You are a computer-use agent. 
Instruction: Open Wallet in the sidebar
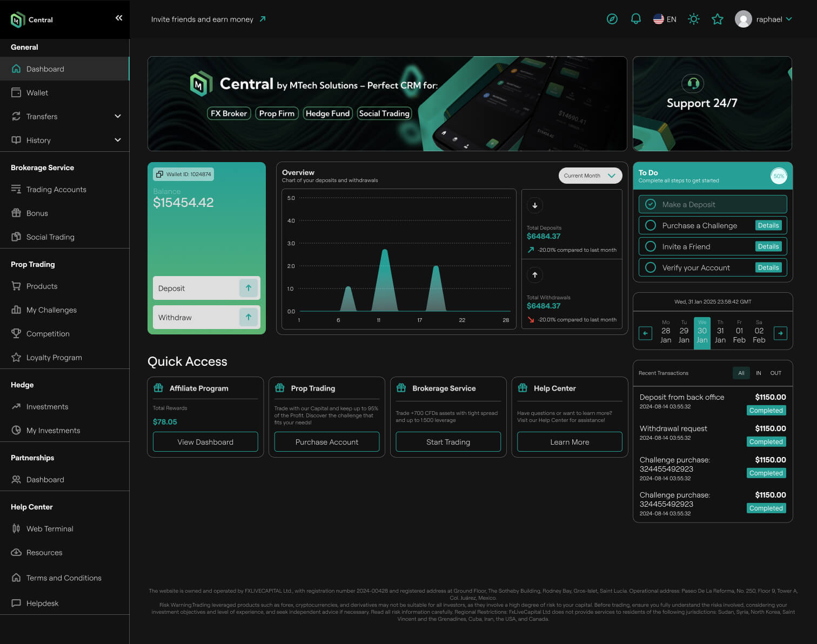pos(65,92)
